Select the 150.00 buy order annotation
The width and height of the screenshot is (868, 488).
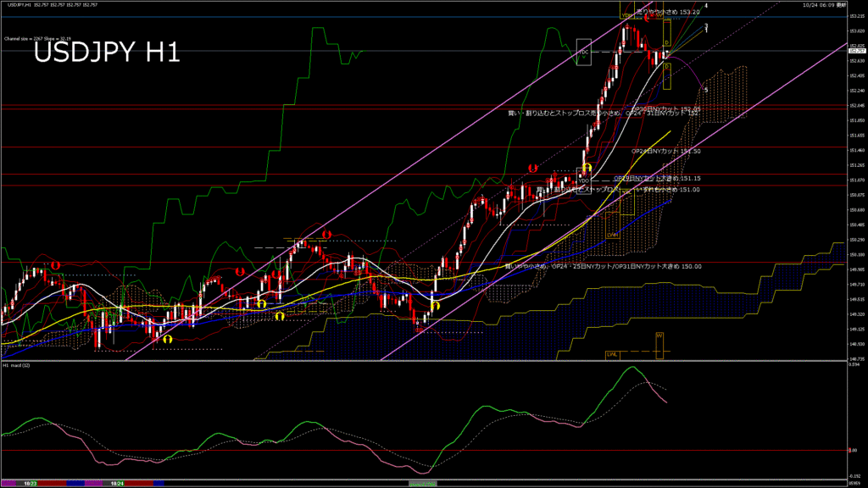604,266
